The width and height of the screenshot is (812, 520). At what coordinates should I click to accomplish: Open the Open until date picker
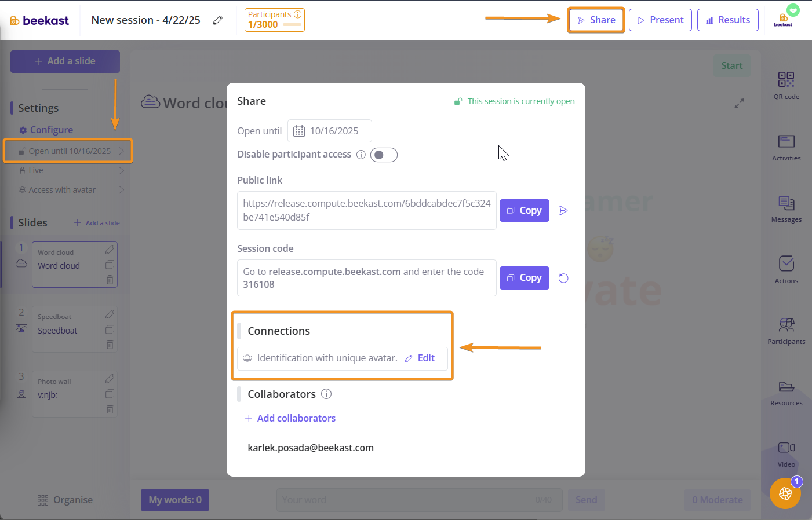(329, 131)
